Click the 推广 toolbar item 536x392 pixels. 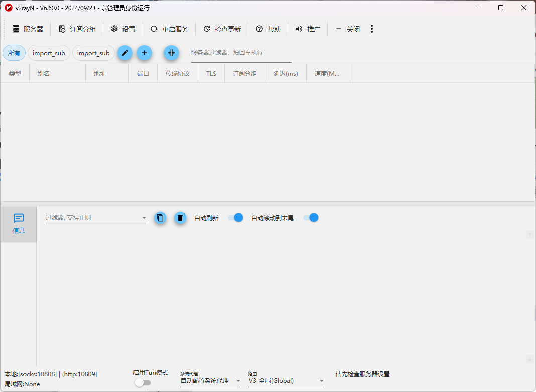(308, 29)
